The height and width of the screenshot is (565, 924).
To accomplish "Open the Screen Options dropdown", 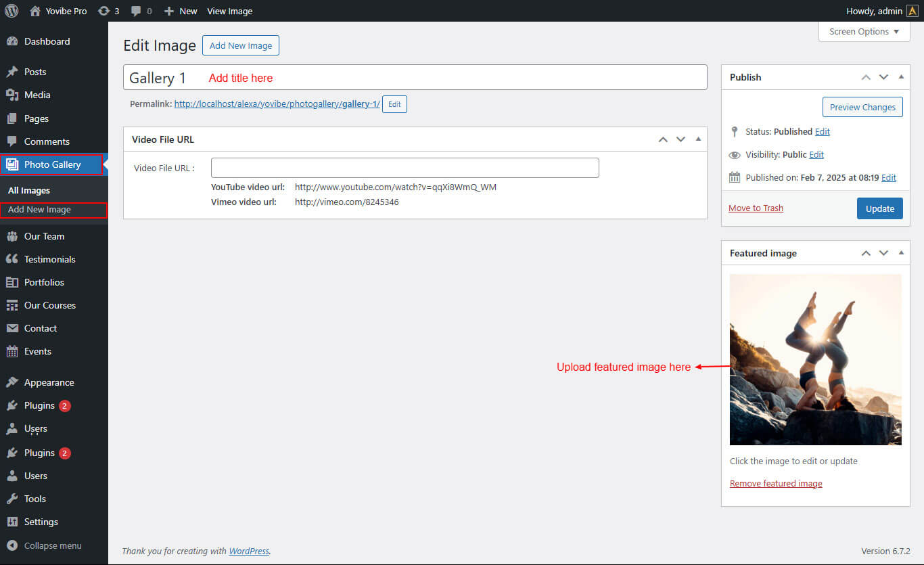I will click(864, 31).
